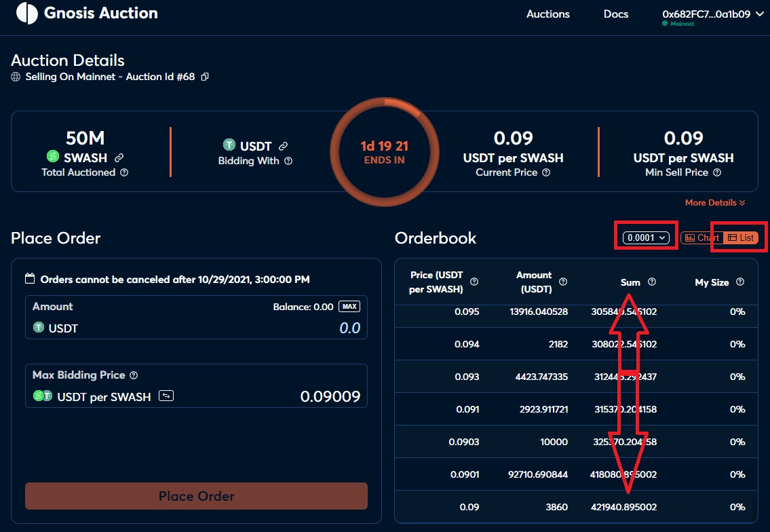Image resolution: width=770 pixels, height=532 pixels.
Task: Click the orderbook row priced 0.091
Action: pyautogui.click(x=576, y=408)
